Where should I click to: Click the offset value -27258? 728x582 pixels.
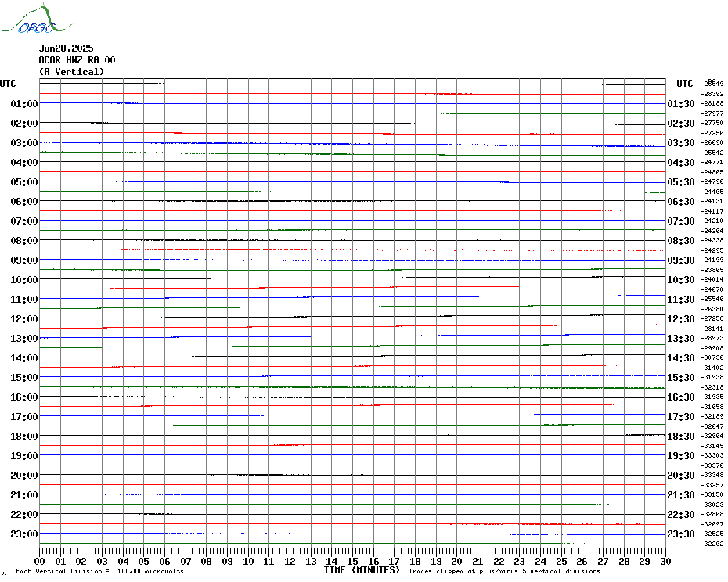(x=712, y=319)
